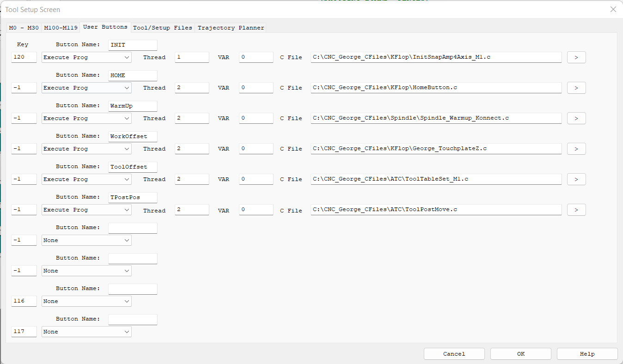The width and height of the screenshot is (623, 364).
Task: Click browse arrow for HomeButton.c file
Action: pyautogui.click(x=576, y=88)
